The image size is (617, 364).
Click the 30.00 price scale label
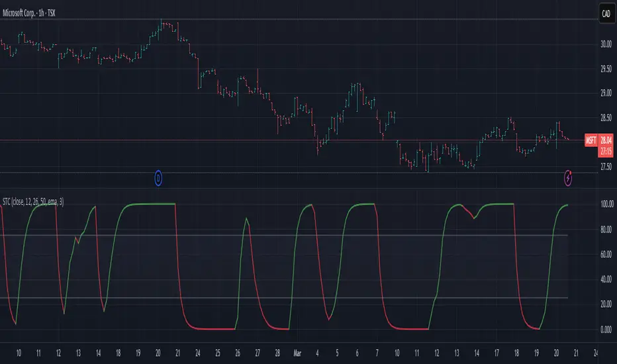[606, 44]
